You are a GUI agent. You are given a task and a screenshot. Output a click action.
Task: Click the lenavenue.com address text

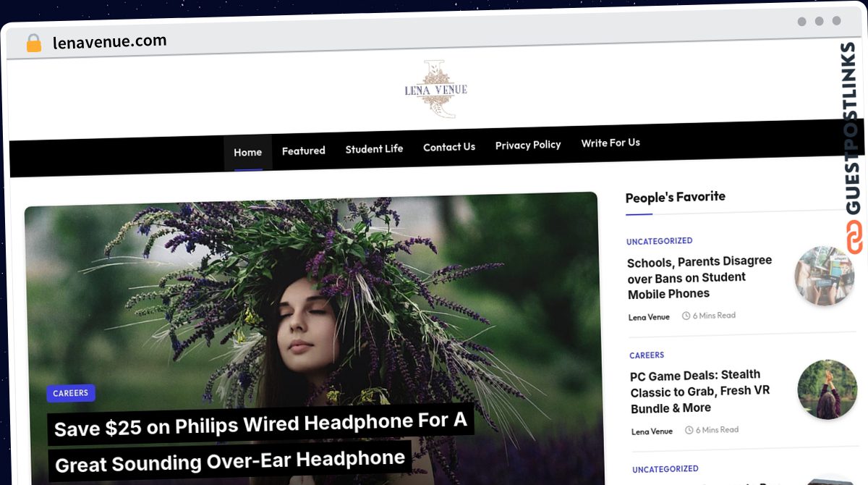110,41
